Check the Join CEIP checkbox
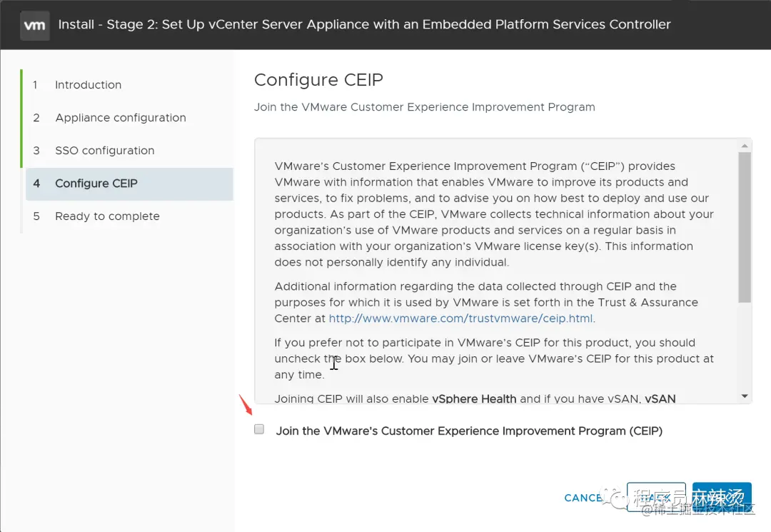 [x=259, y=429]
